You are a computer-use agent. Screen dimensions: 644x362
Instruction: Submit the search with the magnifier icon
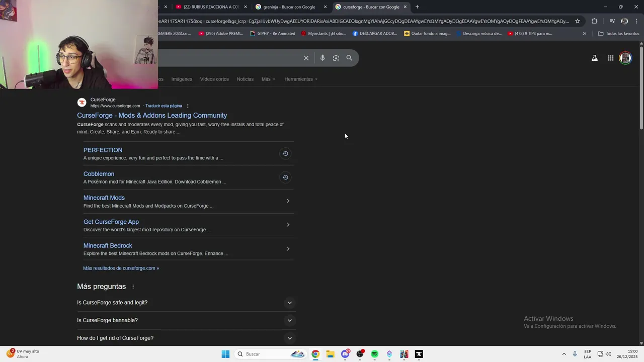point(349,58)
